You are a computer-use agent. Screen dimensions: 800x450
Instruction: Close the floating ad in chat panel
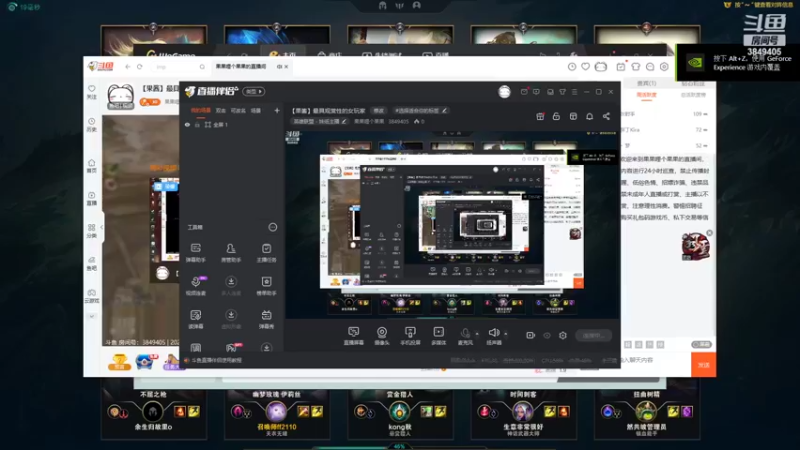(x=709, y=233)
